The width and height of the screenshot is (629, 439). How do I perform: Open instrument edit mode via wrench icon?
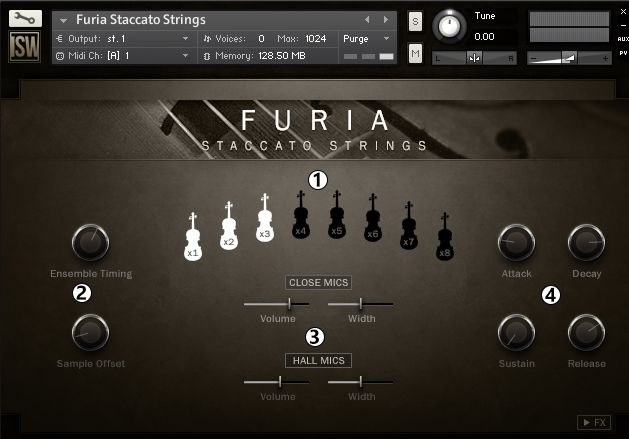point(25,18)
